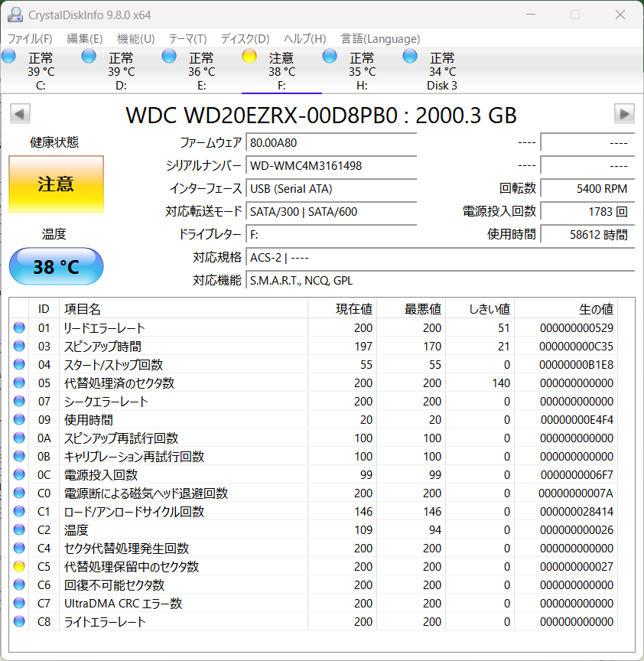The height and width of the screenshot is (661, 644).
Task: Click the yellow caution status icon for drive F:
Action: click(249, 56)
